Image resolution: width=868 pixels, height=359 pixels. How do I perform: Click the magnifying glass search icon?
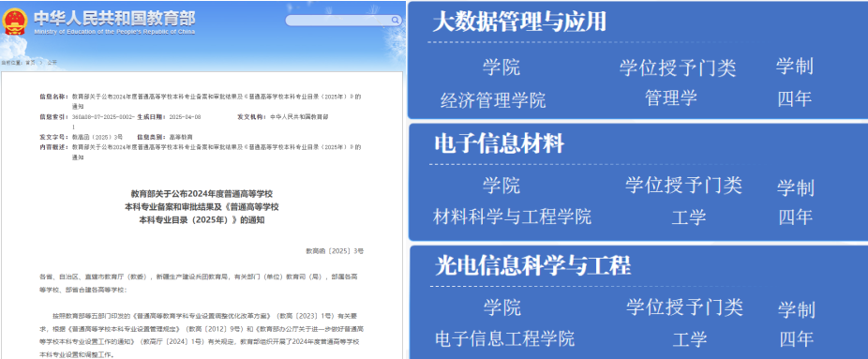tap(396, 21)
